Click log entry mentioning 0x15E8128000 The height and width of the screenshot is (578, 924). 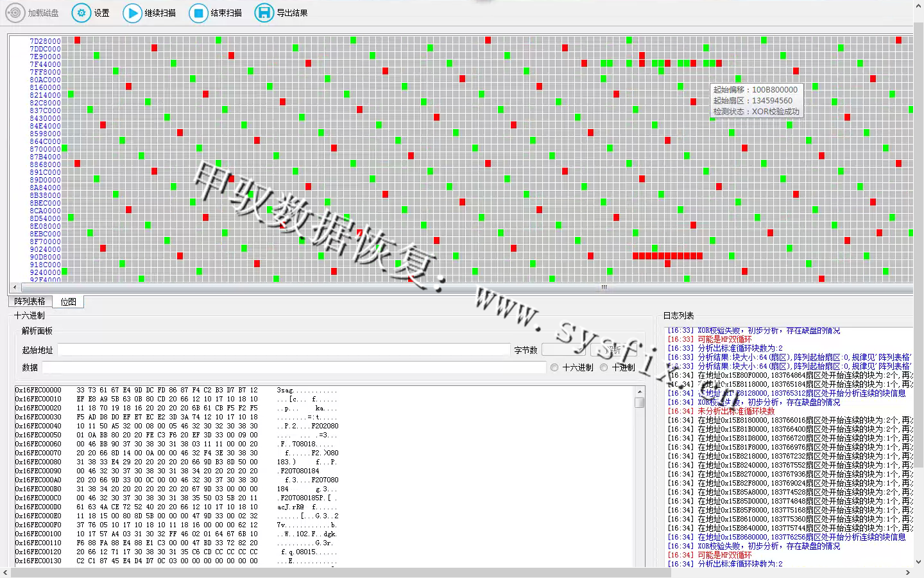(x=787, y=393)
